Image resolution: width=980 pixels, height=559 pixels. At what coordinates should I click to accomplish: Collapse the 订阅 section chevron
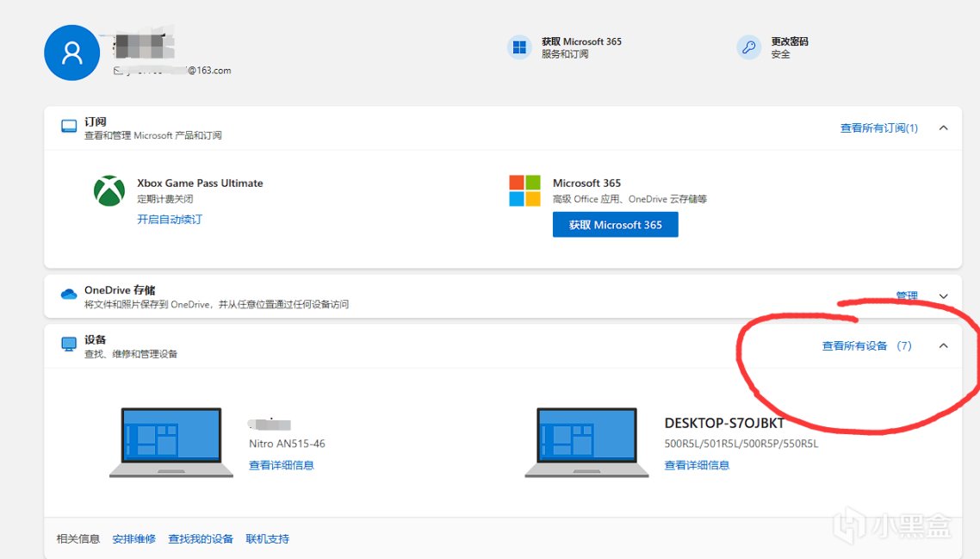coord(943,128)
